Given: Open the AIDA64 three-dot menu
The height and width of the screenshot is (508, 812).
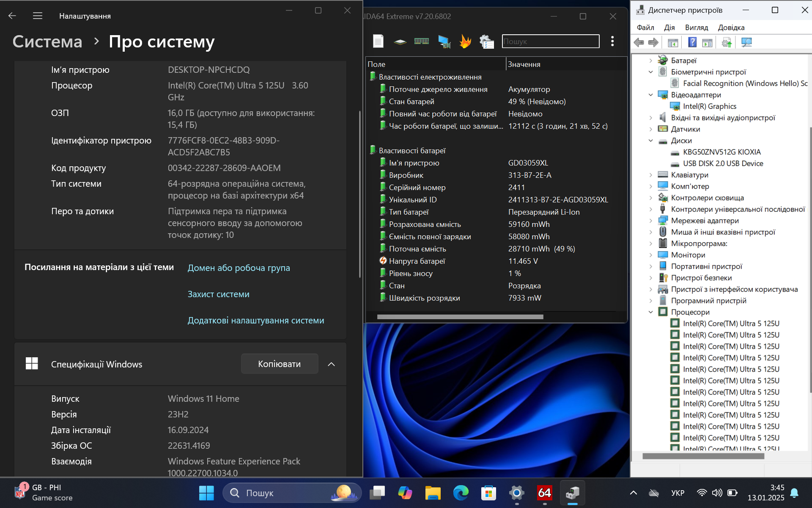Looking at the screenshot, I should 612,41.
